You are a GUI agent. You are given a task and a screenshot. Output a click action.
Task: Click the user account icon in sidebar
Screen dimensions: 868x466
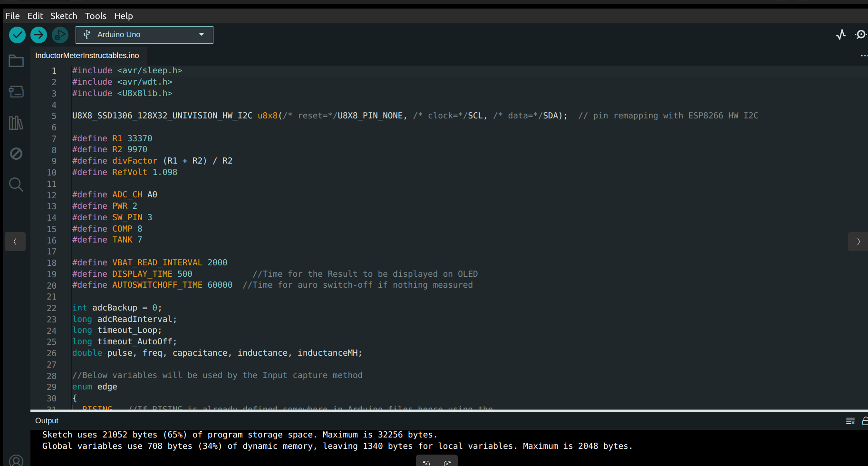click(x=16, y=460)
